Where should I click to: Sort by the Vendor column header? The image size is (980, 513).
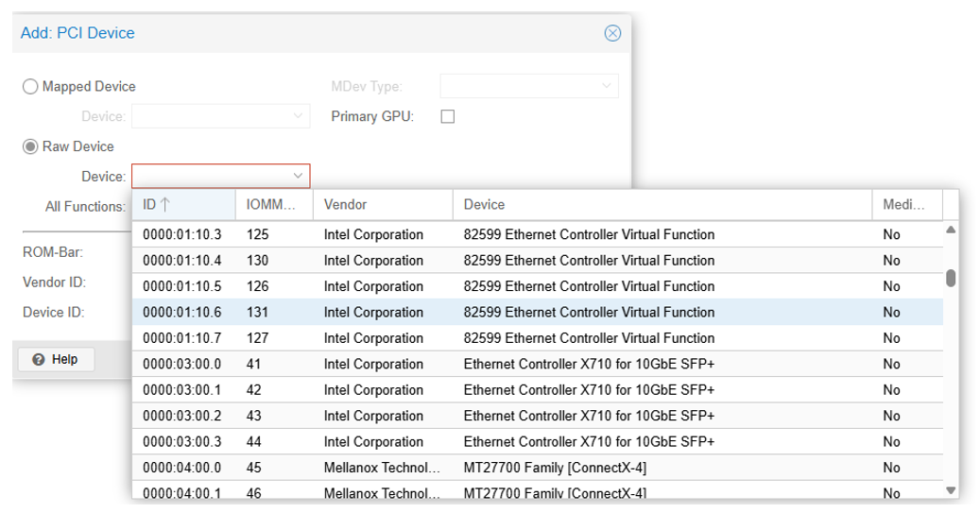pos(383,205)
